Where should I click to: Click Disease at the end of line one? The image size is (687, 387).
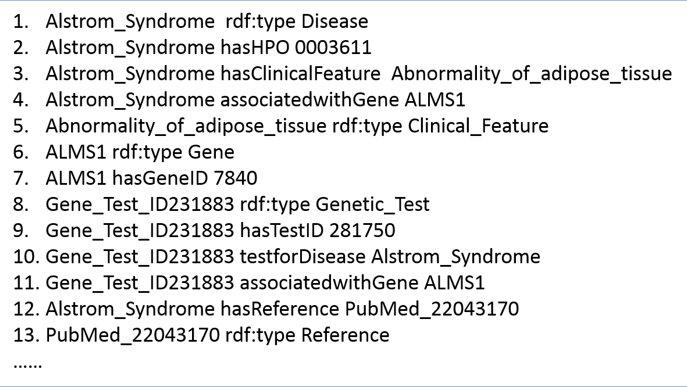pyautogui.click(x=335, y=21)
